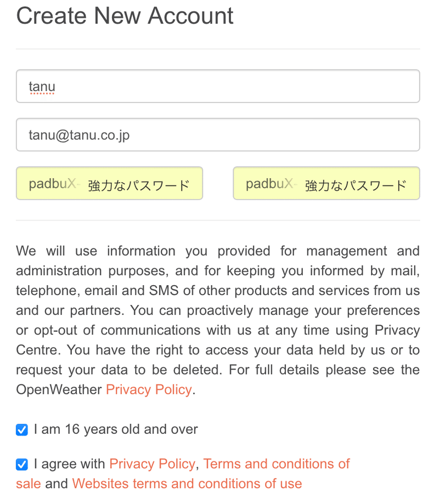
Task: Select the first password field
Action: pyautogui.click(x=109, y=183)
